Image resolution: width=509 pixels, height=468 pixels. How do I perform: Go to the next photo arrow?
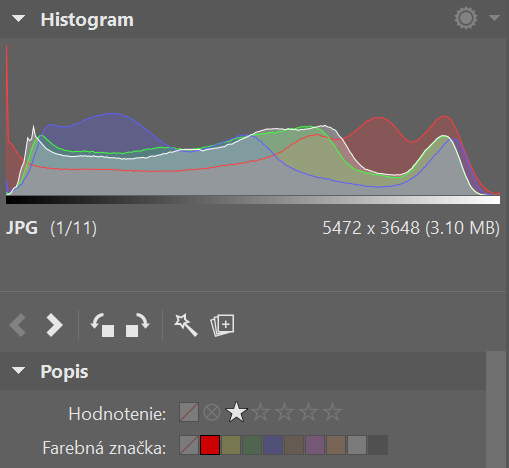pos(54,324)
